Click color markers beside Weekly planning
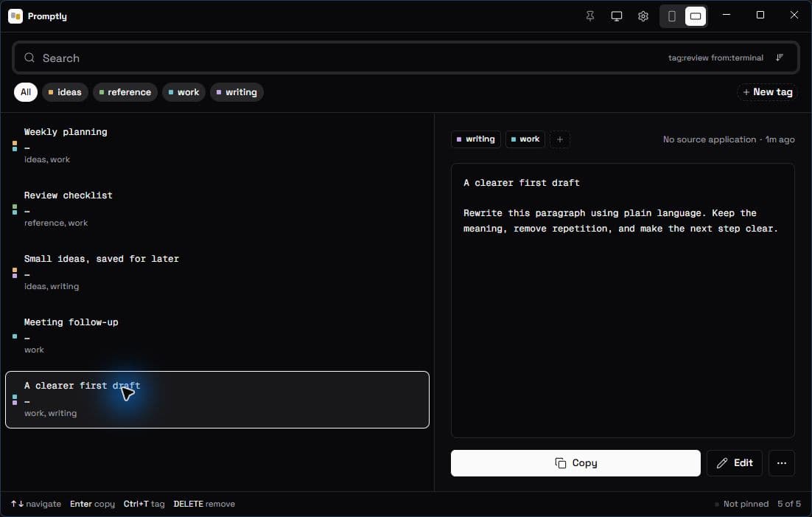 click(15, 146)
